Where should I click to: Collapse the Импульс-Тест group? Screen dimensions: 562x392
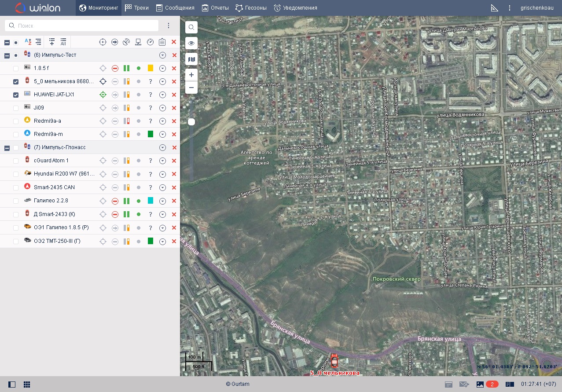pos(7,55)
